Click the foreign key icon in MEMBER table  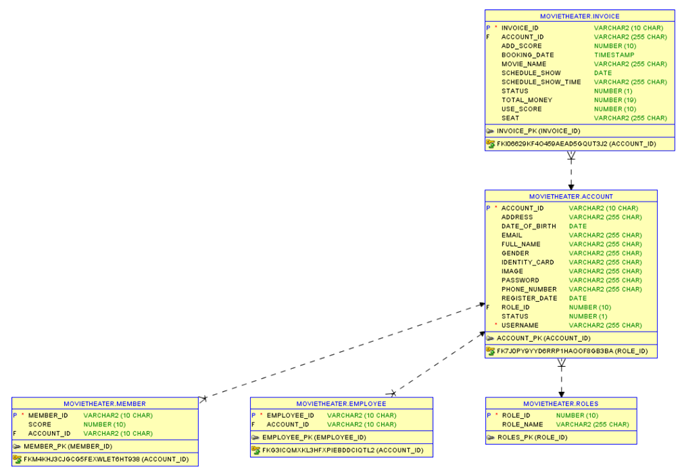point(17,459)
